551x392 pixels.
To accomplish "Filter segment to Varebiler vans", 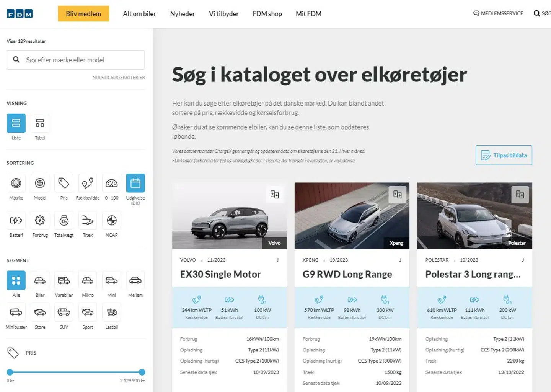I will point(64,280).
